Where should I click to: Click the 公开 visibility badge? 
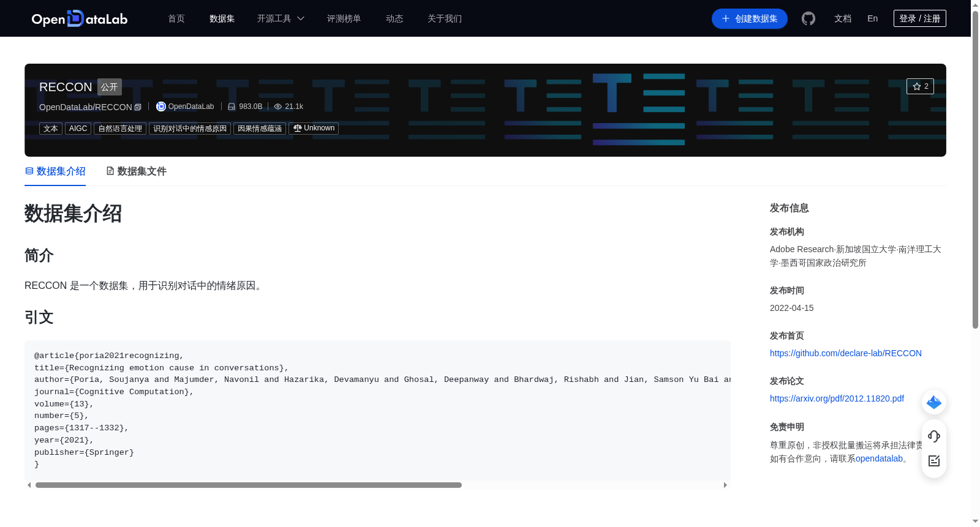(x=110, y=87)
